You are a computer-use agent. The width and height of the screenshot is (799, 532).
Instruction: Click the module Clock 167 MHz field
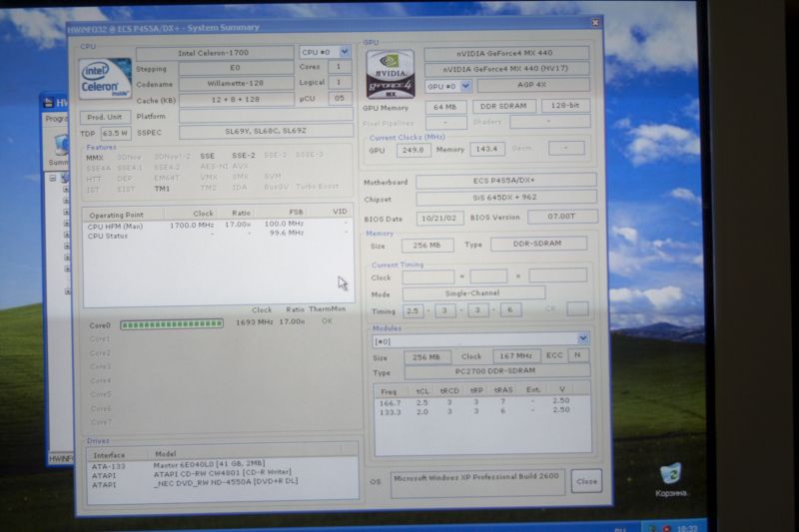pyautogui.click(x=516, y=356)
